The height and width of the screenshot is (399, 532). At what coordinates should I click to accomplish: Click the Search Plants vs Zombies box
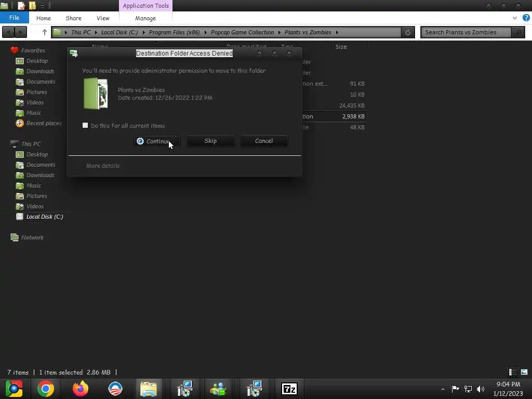(465, 32)
